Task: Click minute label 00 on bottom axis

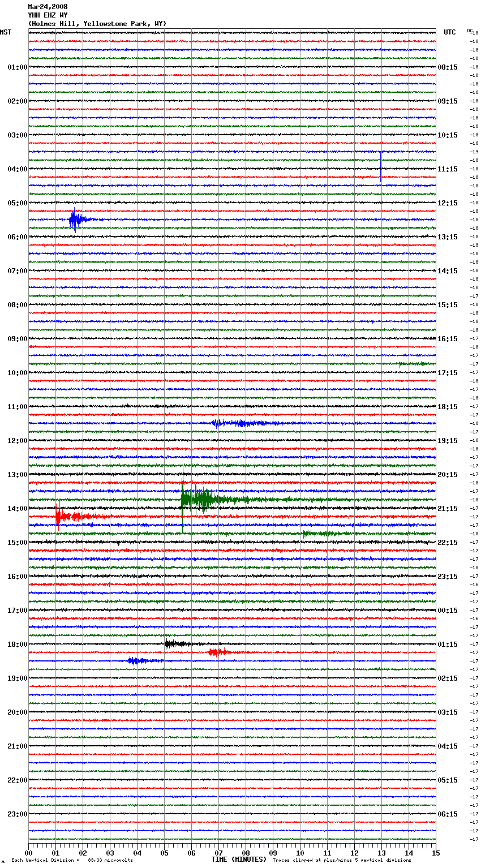Action: 29,853
